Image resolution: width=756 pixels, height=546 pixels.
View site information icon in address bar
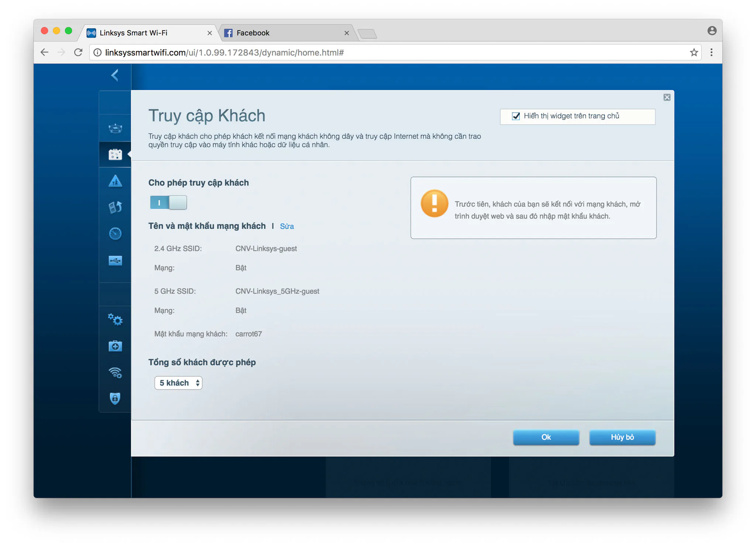coord(97,52)
